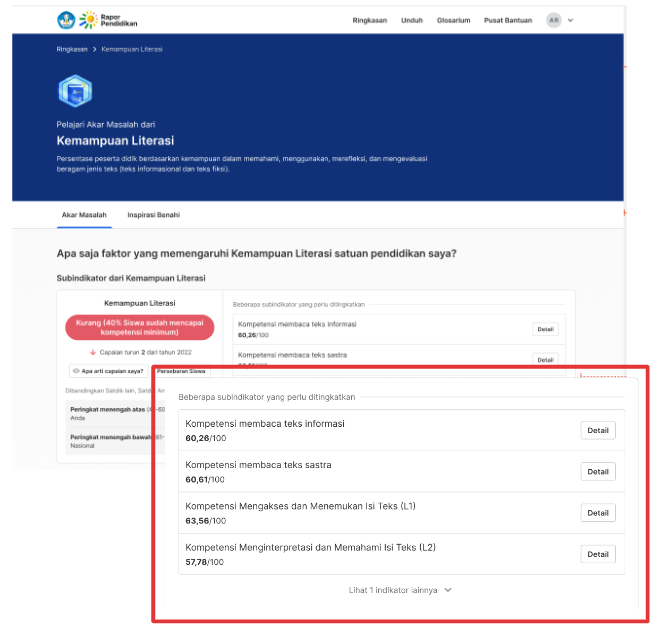Open Detail for teks sastra in enlarged panel
This screenshot has height=630, width=657.
click(598, 472)
